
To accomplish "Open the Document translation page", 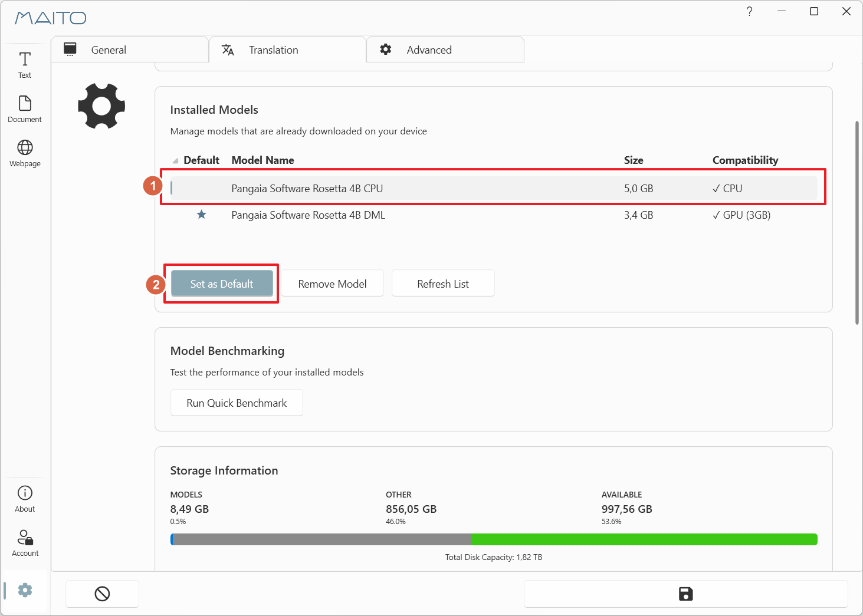I will (x=25, y=109).
